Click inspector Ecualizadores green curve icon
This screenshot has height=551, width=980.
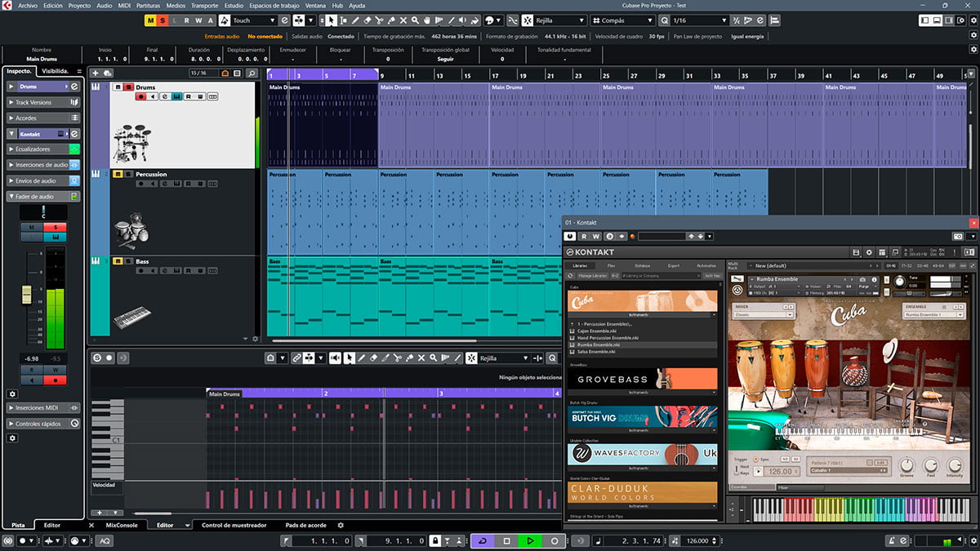pos(74,149)
